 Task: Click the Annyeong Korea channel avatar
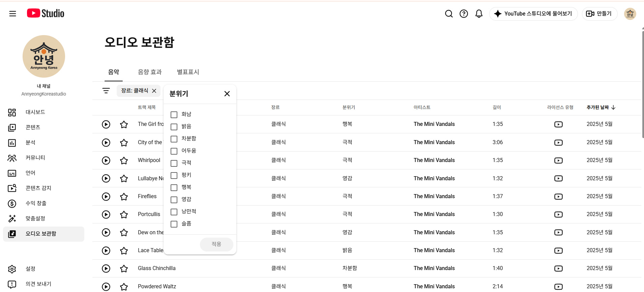pos(44,56)
